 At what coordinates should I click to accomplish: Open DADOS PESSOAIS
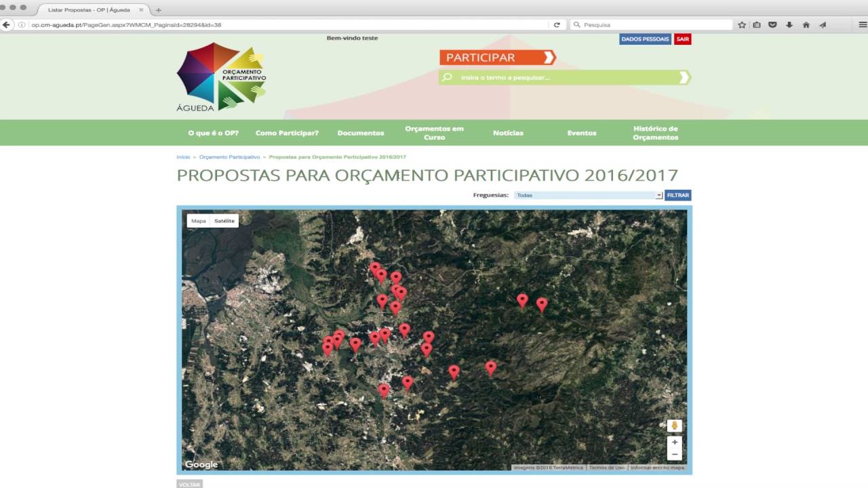[x=645, y=39]
